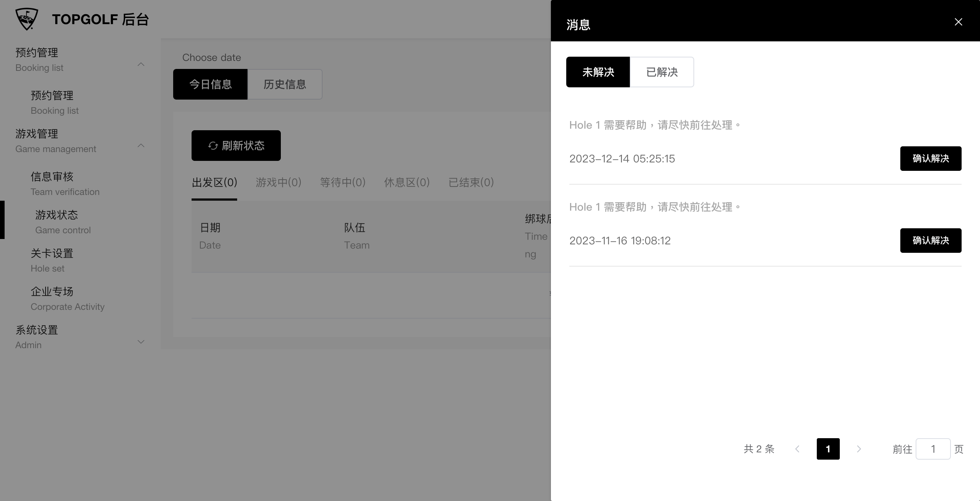Collapse the 游戏管理 Game management section
The width and height of the screenshot is (980, 501).
(141, 146)
